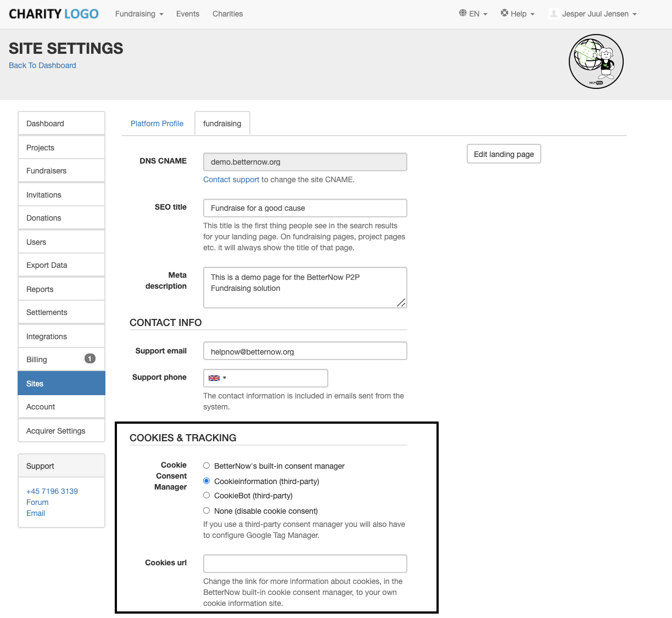672x618 pixels.
Task: Open the EN language dropdown
Action: point(473,14)
